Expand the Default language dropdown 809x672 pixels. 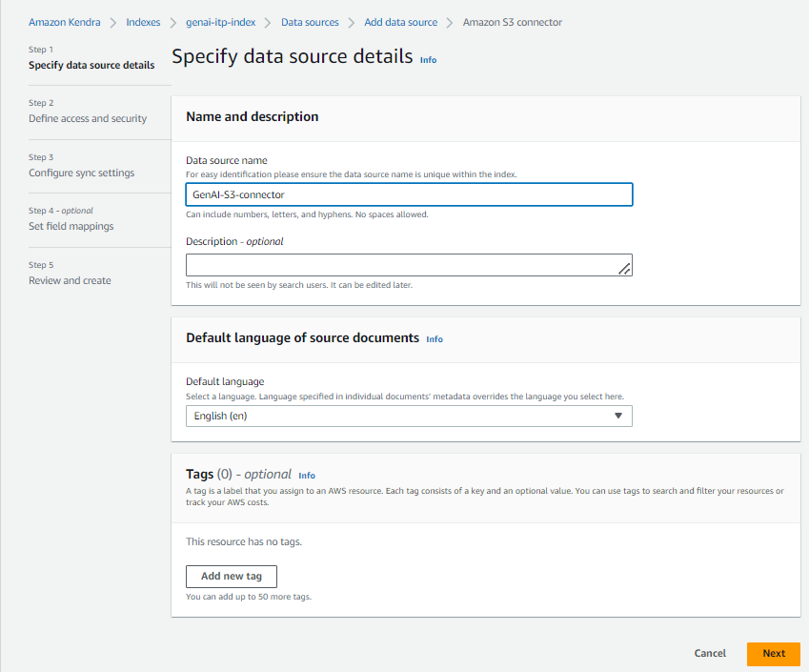click(x=409, y=416)
